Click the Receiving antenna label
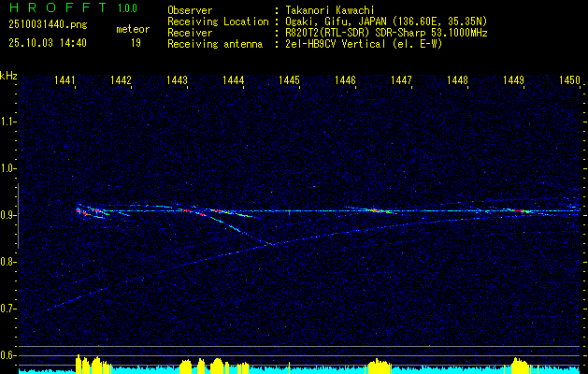 coord(215,44)
